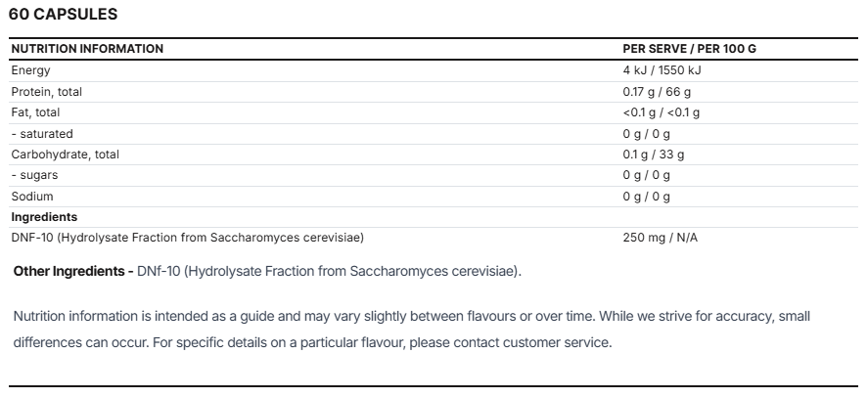Click the Other Ingredients bold label
868x398 pixels.
(73, 271)
